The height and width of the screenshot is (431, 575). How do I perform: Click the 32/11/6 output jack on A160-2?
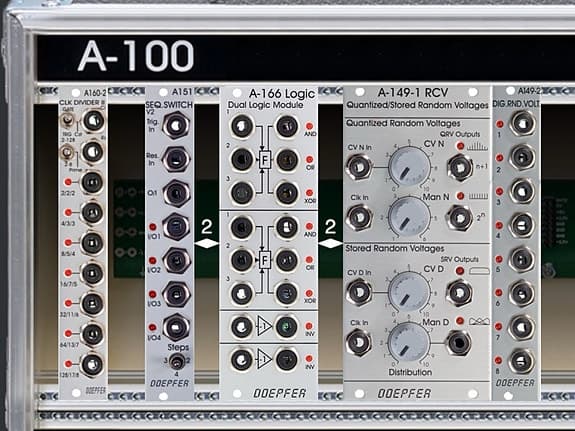pyautogui.click(x=92, y=304)
